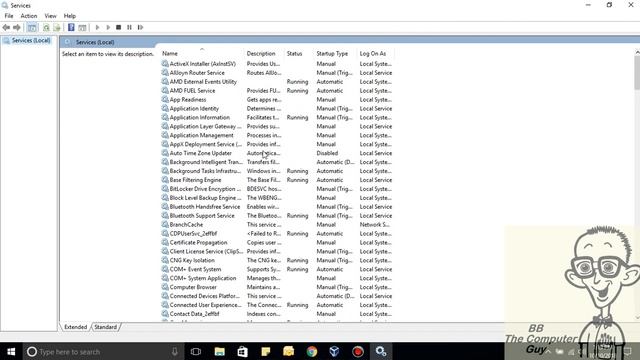The width and height of the screenshot is (640, 360).
Task: Click the Restart Service icon
Action: point(140,27)
